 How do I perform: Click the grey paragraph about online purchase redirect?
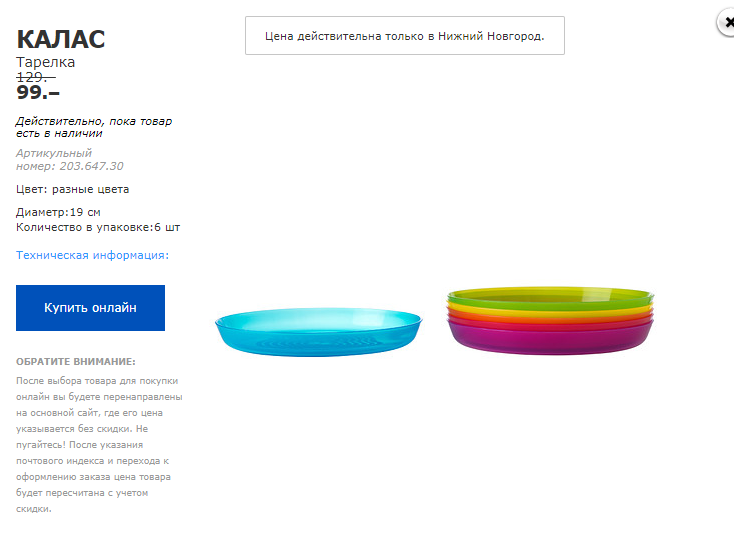coord(98,445)
